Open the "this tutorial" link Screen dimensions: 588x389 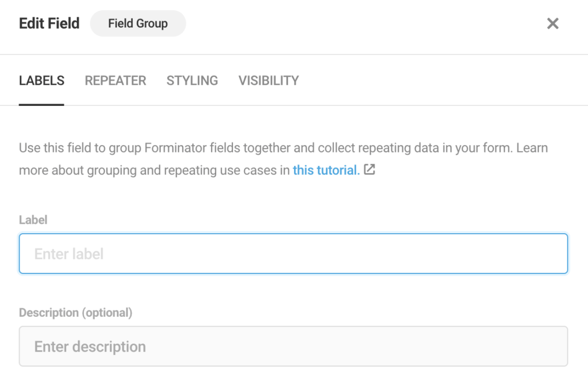coord(326,170)
